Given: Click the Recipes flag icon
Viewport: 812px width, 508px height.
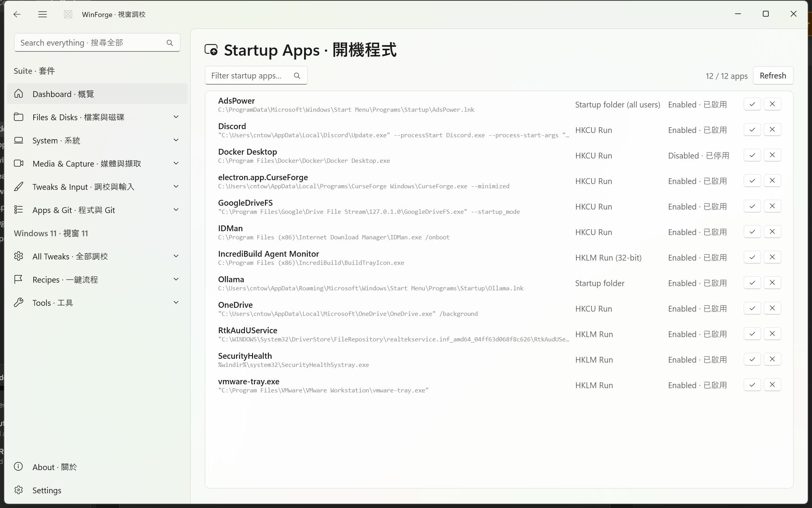Looking at the screenshot, I should point(19,279).
